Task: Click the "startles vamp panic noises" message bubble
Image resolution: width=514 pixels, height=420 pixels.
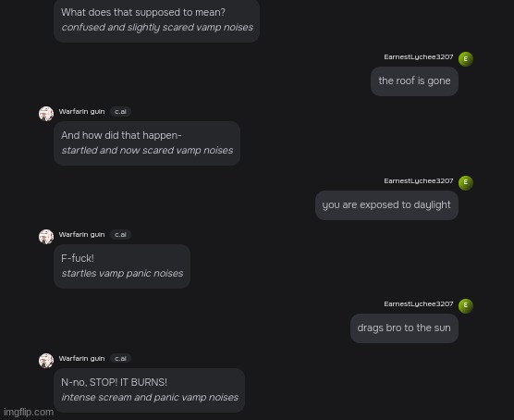Action: pyautogui.click(x=122, y=266)
